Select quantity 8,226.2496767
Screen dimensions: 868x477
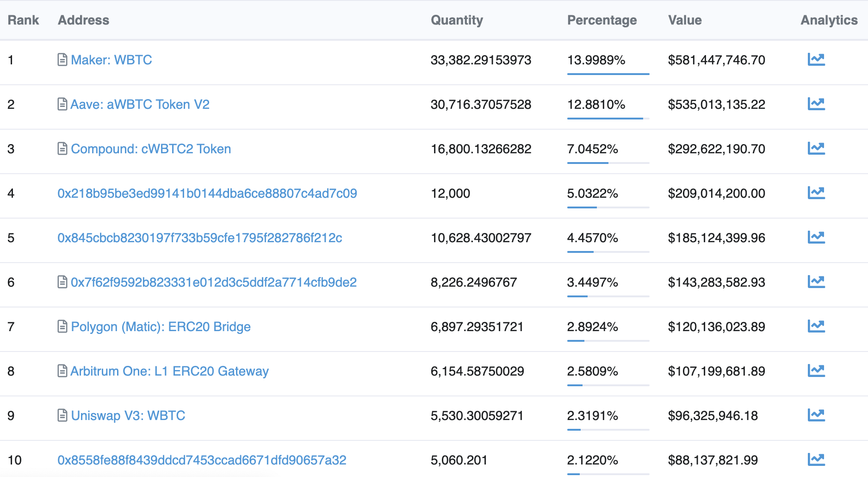(x=474, y=282)
